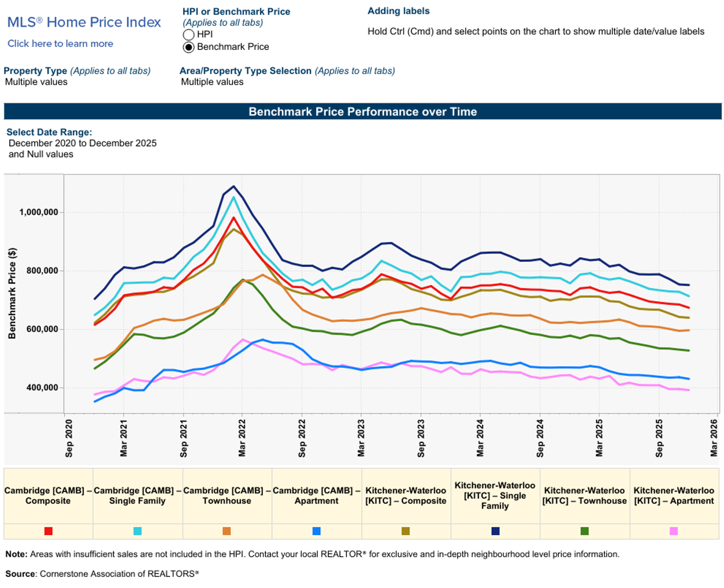The width and height of the screenshot is (724, 588).
Task: Click the blue Cambridge Apartment legend swatch
Action: pyautogui.click(x=316, y=531)
